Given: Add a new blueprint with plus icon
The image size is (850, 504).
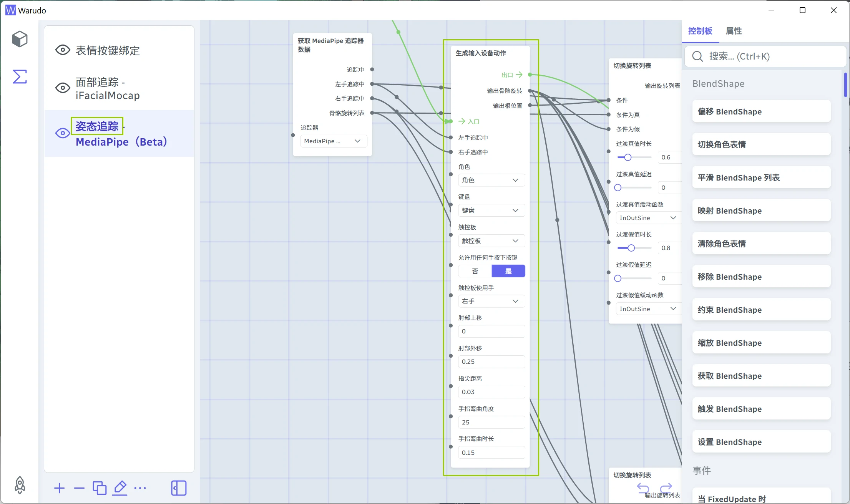Looking at the screenshot, I should point(59,488).
